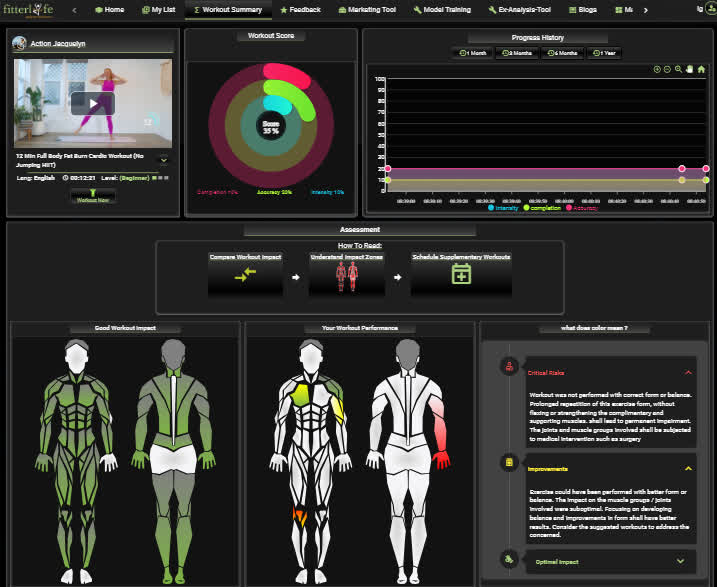Click the green Accuracy ring segment
717x587 pixels.
tap(292, 98)
